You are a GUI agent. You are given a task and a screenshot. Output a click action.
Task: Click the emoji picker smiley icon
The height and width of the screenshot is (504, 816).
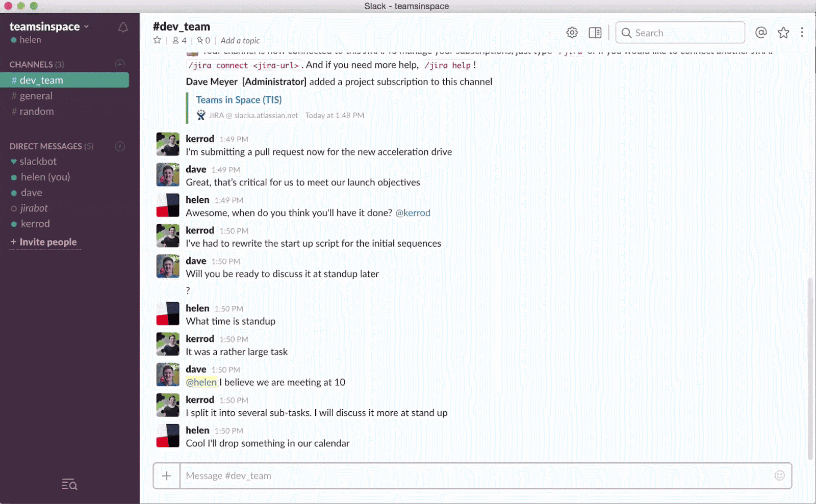(779, 475)
